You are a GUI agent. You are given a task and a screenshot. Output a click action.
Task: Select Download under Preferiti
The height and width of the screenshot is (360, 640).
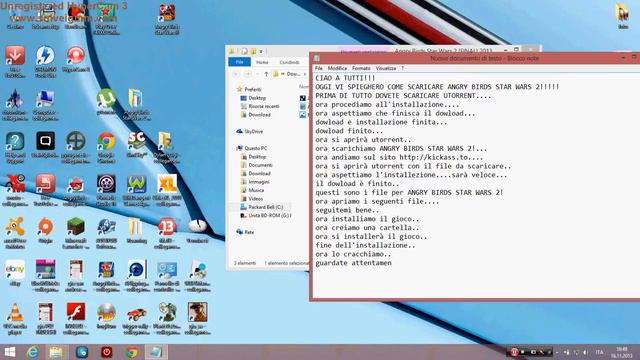point(259,115)
